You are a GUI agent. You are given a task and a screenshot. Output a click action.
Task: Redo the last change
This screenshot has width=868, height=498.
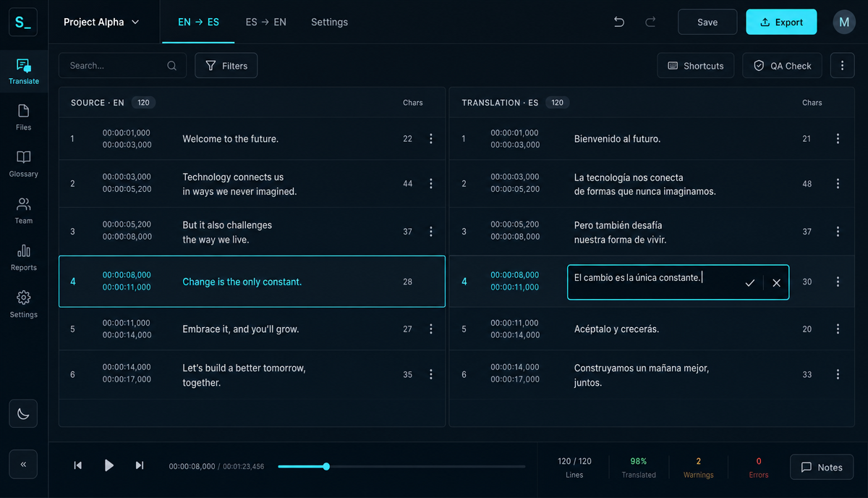(x=650, y=22)
